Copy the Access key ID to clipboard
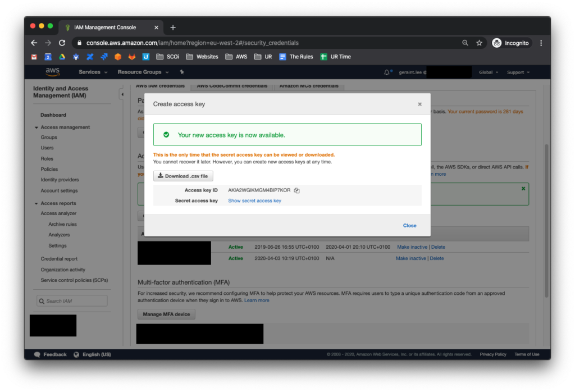The image size is (575, 392). (x=296, y=190)
